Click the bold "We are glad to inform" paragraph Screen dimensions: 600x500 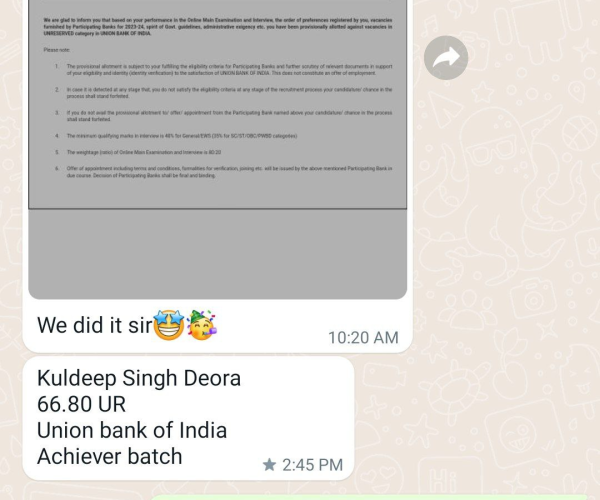(218, 27)
